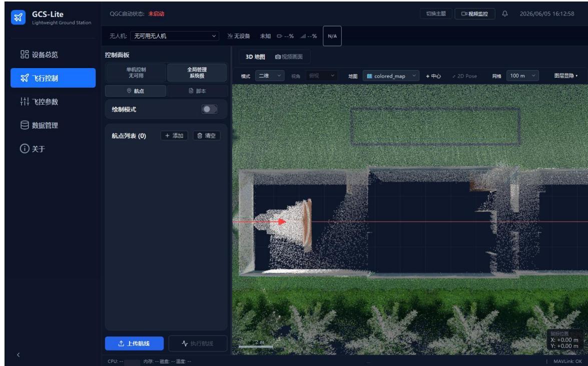588x366 pixels.
Task: Collapse the sidebar with the chevron arrow
Action: pos(19,355)
